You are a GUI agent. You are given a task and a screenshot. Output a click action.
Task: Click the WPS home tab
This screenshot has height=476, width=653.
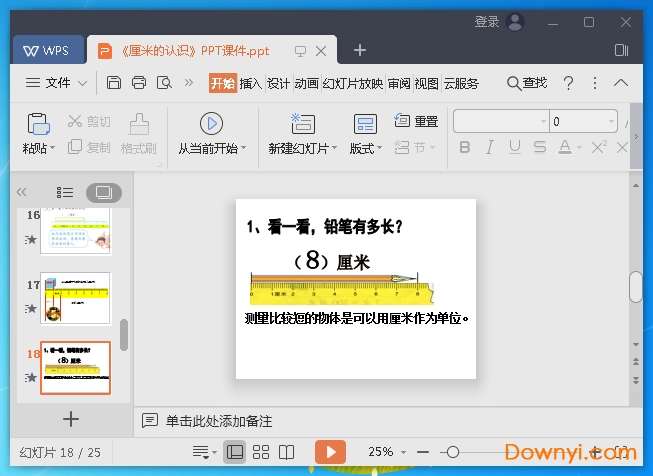tap(47, 51)
